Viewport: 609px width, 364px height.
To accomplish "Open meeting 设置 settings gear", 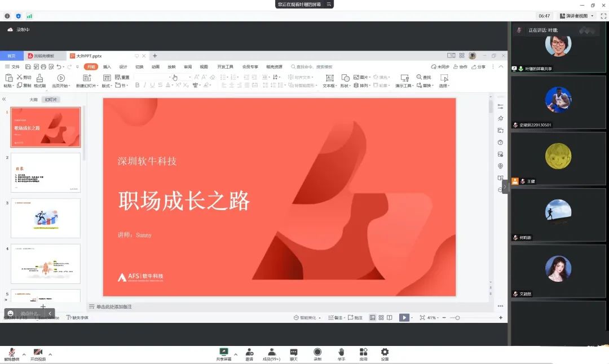I will click(x=385, y=352).
